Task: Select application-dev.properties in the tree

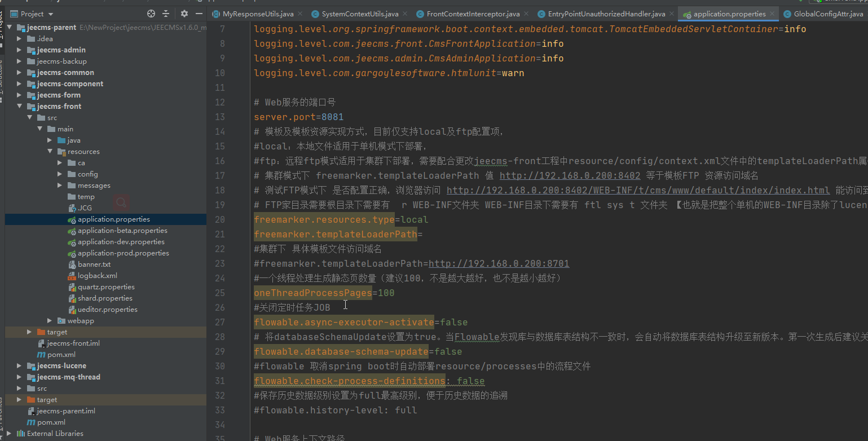Action: point(121,242)
